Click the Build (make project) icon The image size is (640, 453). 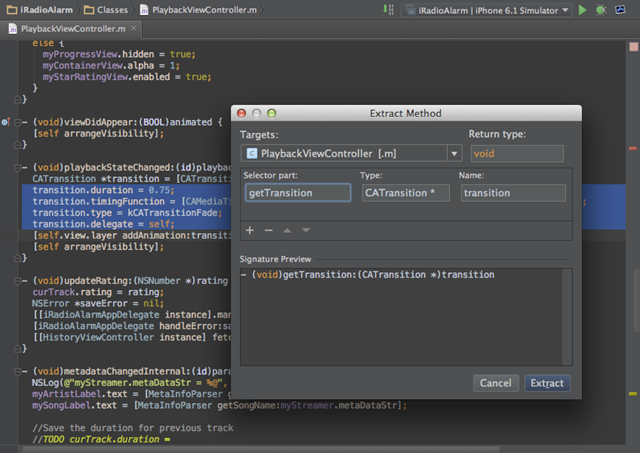388,9
